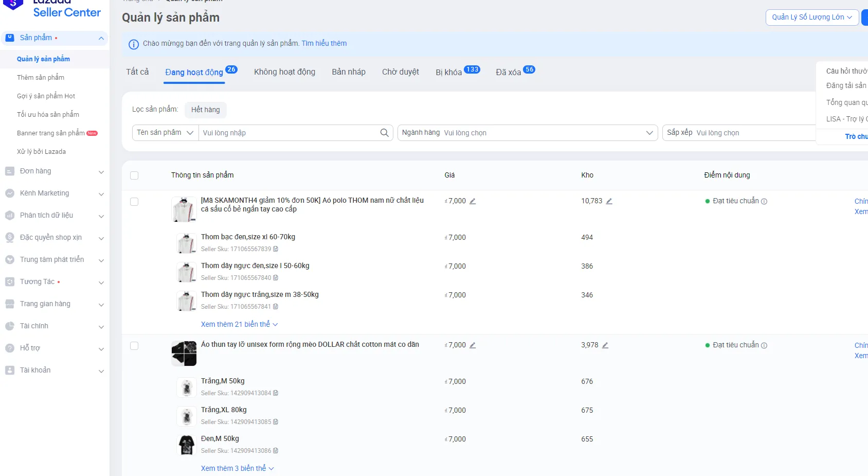This screenshot has width=868, height=476.
Task: Switch to the Tất cả tab
Action: (x=137, y=72)
